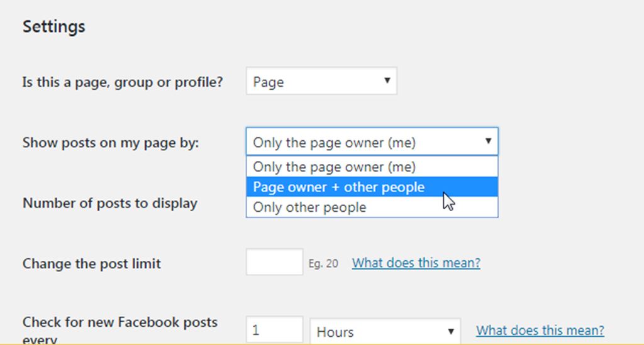
Task: Click the 'Hours' text in the interval dropdown
Action: 335,332
